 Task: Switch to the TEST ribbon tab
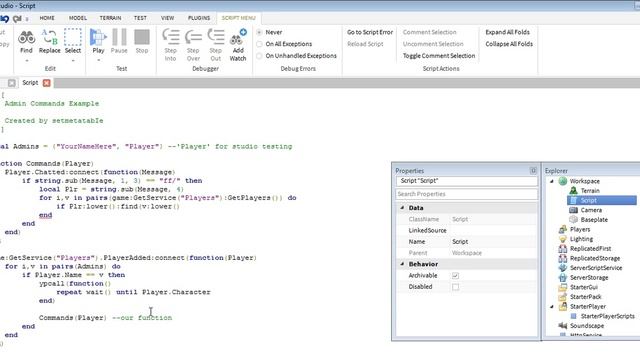(x=140, y=18)
